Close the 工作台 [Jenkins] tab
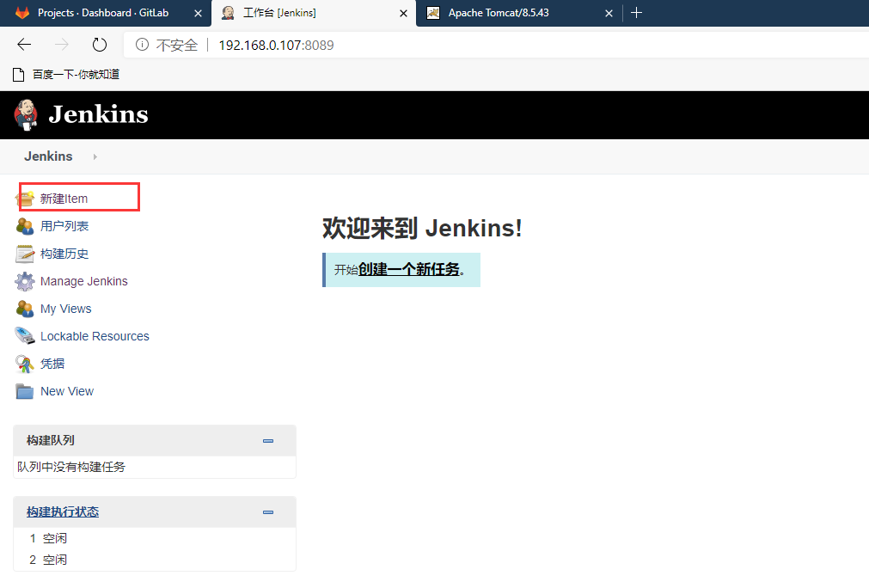Viewport: 869px width, 588px height. coord(403,13)
